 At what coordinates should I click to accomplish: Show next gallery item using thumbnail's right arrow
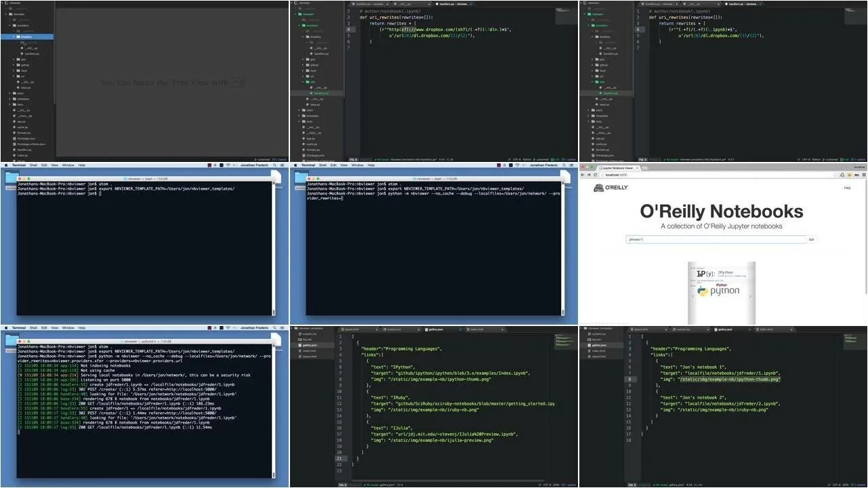[750, 296]
